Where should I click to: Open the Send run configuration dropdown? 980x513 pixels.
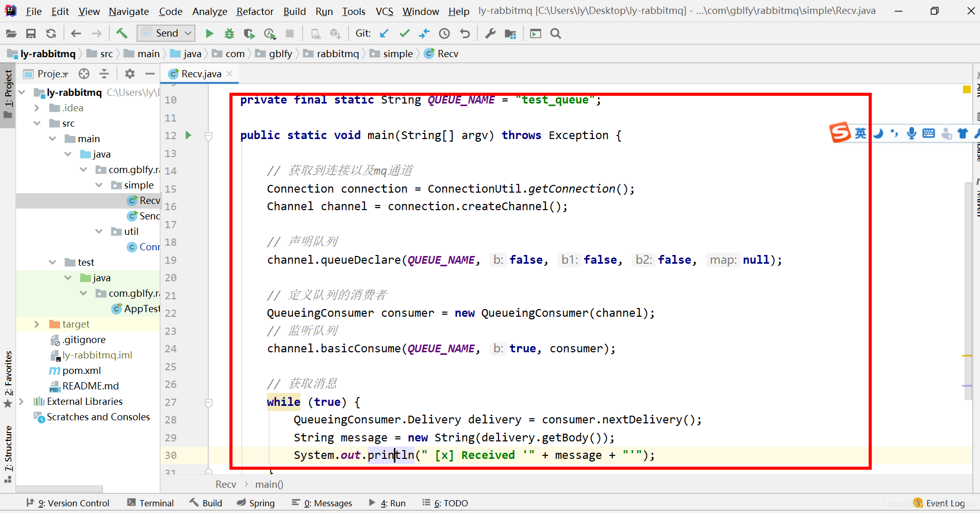click(x=166, y=33)
